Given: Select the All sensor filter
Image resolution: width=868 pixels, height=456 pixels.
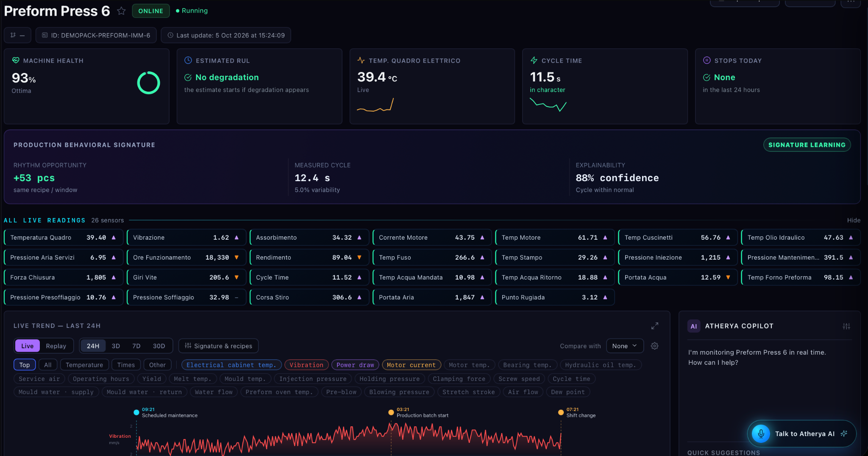Looking at the screenshot, I should [x=48, y=365].
